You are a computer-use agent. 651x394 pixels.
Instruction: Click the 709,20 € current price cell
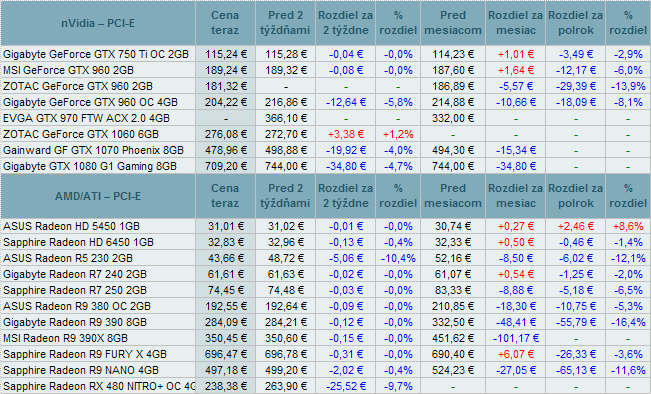point(225,166)
